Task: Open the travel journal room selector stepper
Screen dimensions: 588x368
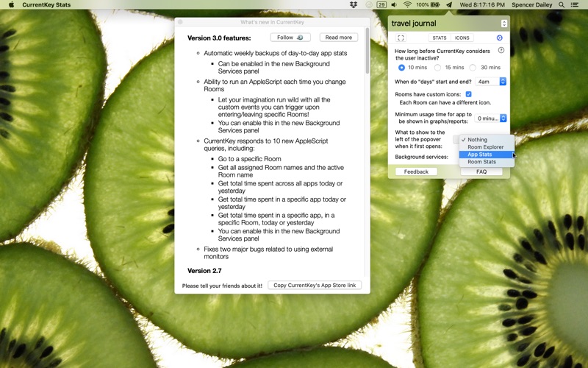Action: point(504,24)
